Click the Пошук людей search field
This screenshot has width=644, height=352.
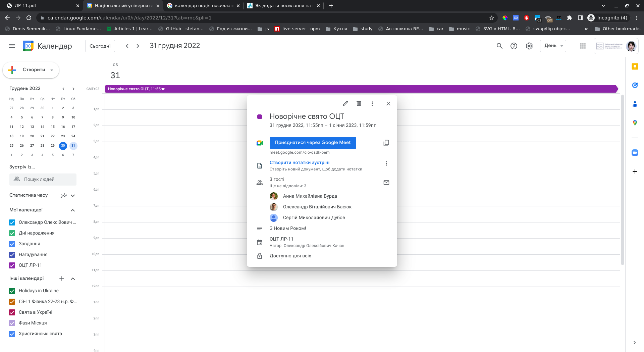tap(43, 180)
